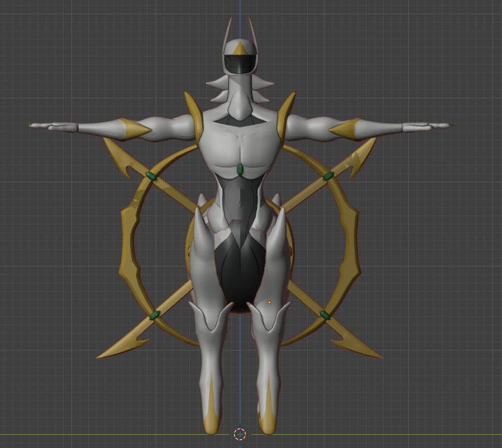Select the lower-left green gem on the ring
Viewport: 502px width, 448px height.
tap(155, 316)
